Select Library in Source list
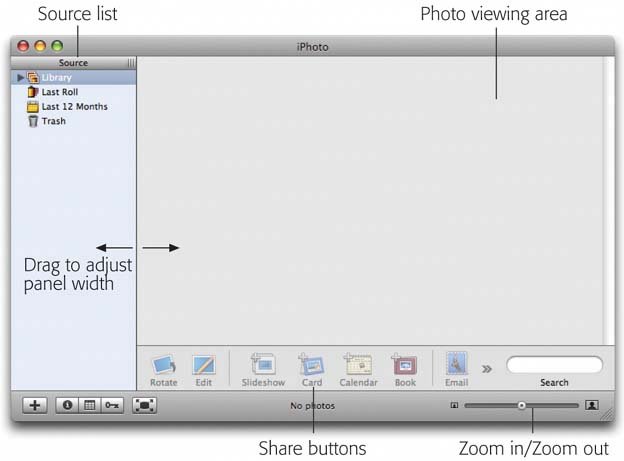Screen dimensions: 624x461 click(x=74, y=78)
